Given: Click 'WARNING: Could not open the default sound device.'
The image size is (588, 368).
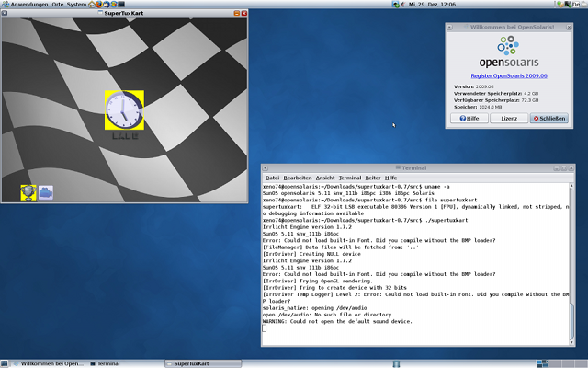Looking at the screenshot, I should tap(337, 321).
